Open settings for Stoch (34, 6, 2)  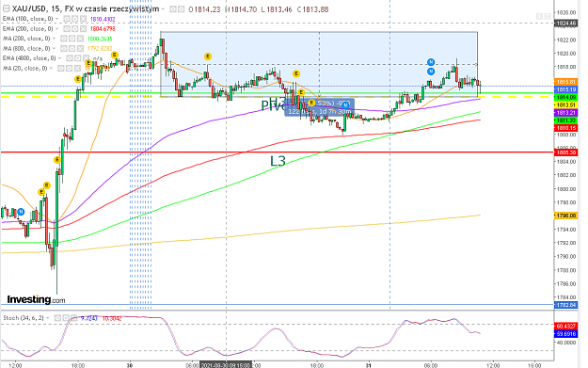point(66,318)
